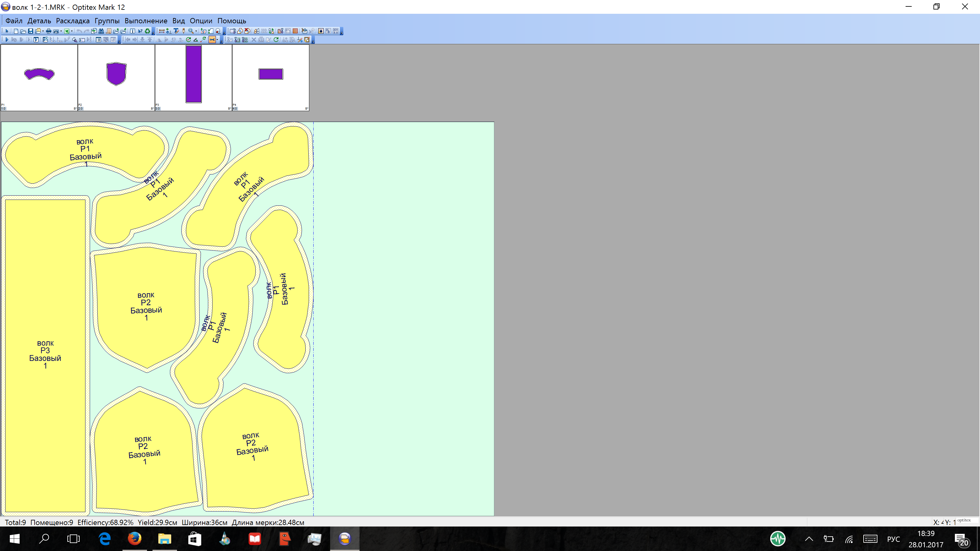The width and height of the screenshot is (980, 551).
Task: Click the fountain pen nib tool
Action: 184,31
